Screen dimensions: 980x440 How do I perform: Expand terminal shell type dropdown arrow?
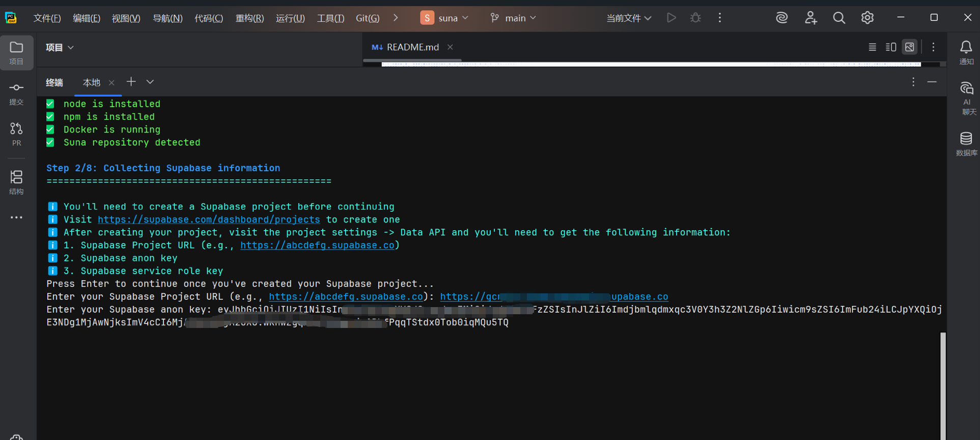pos(150,81)
